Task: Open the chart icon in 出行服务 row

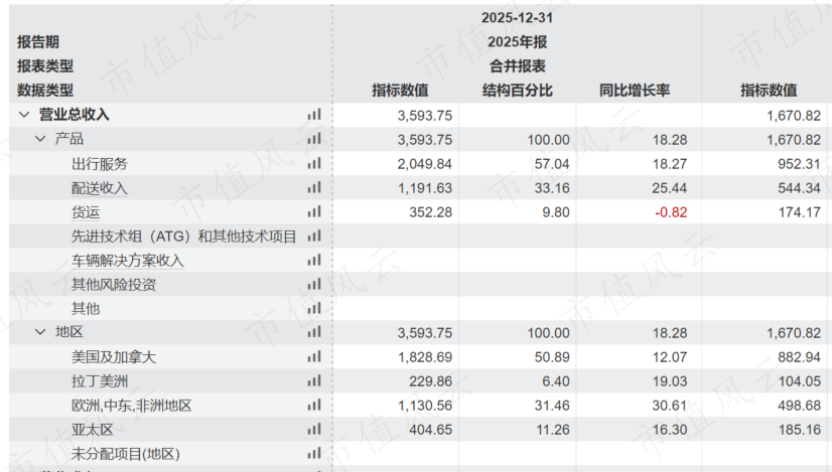Action: pyautogui.click(x=315, y=164)
